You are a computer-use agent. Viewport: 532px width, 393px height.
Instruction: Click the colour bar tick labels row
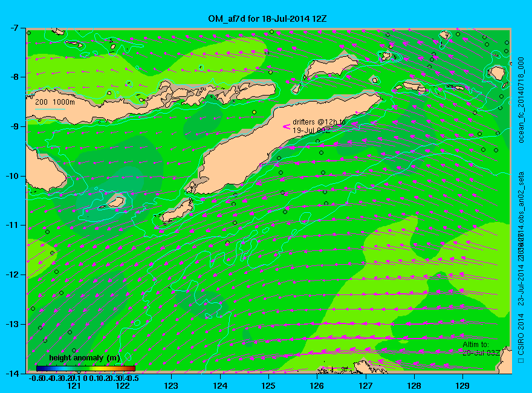(x=84, y=378)
